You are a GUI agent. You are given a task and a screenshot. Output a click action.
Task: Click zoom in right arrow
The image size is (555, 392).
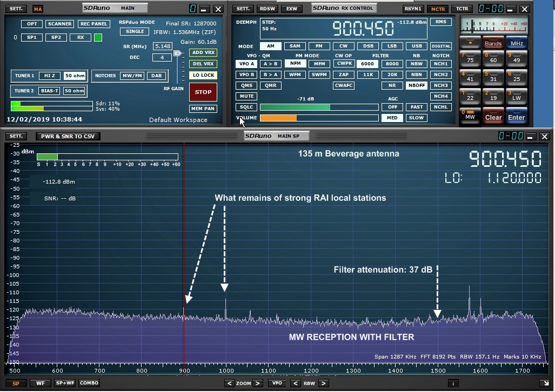click(x=258, y=383)
